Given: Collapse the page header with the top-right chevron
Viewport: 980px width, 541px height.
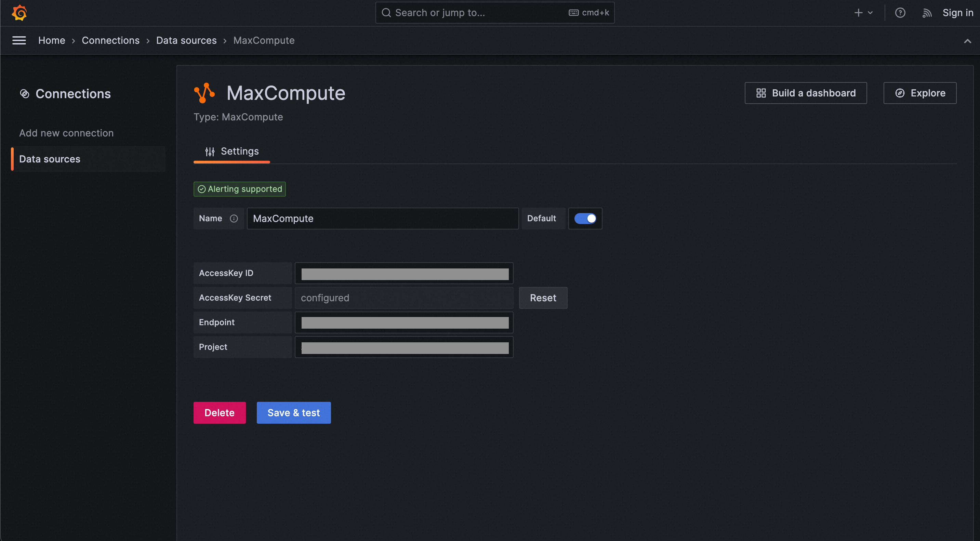Looking at the screenshot, I should pyautogui.click(x=967, y=41).
